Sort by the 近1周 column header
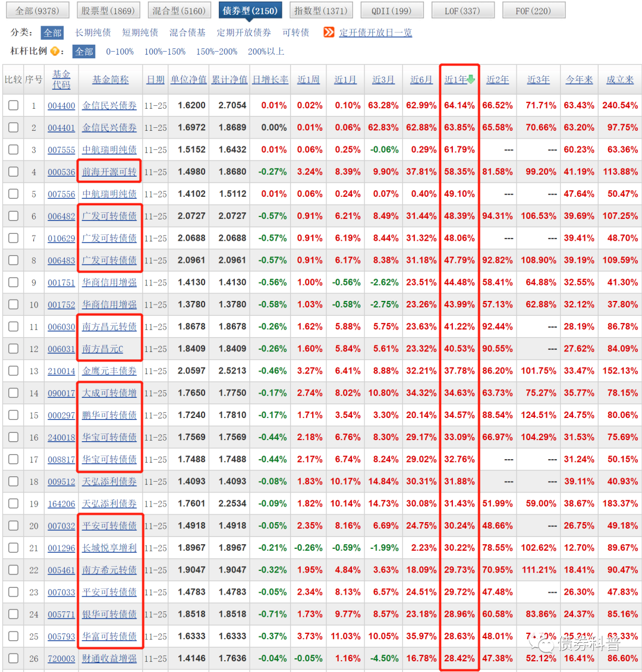Image resolution: width=642 pixels, height=672 pixels. pos(309,79)
